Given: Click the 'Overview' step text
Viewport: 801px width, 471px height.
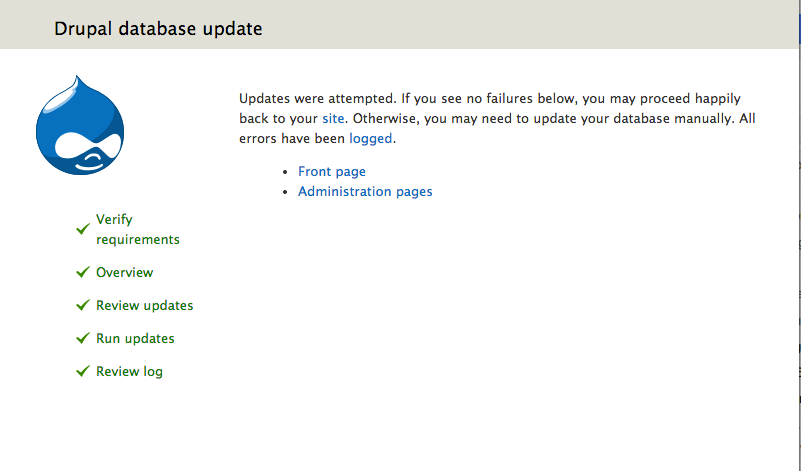Looking at the screenshot, I should (x=124, y=272).
